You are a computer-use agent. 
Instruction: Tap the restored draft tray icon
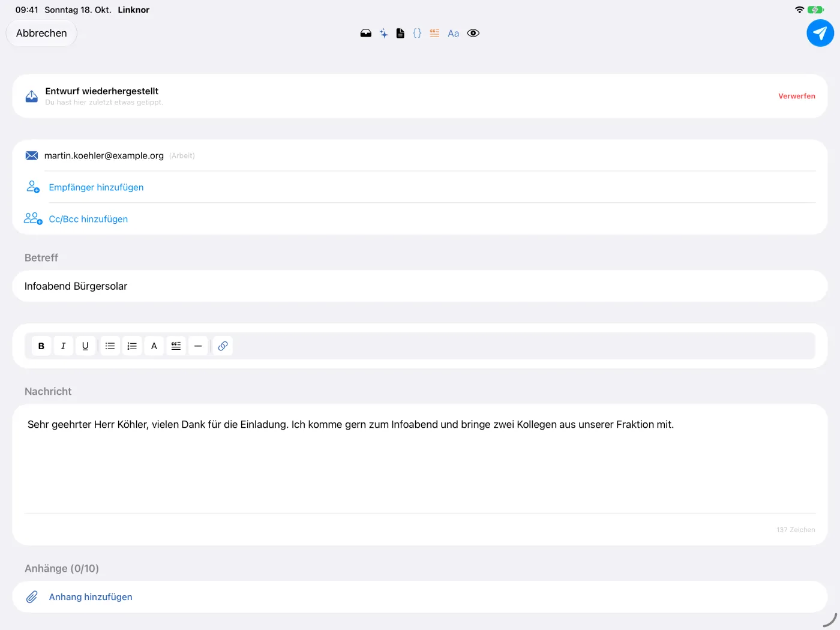(32, 96)
